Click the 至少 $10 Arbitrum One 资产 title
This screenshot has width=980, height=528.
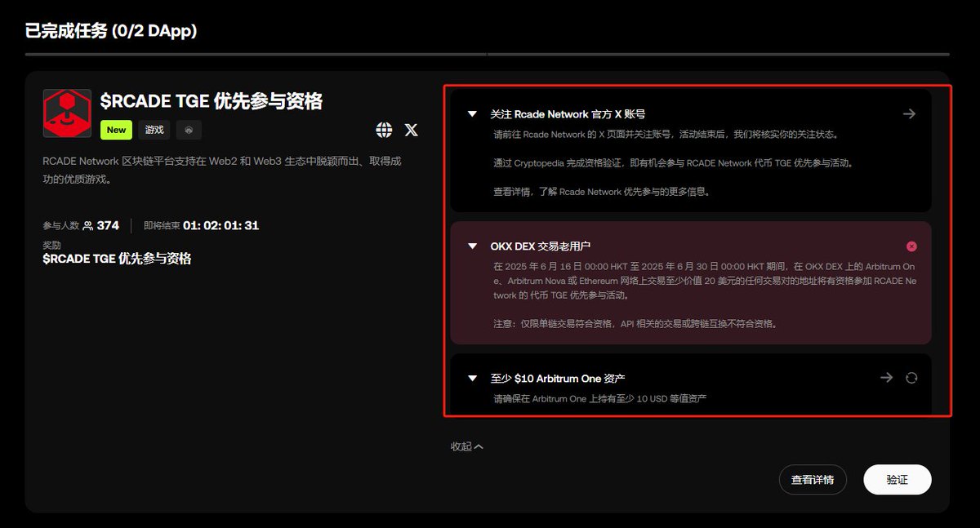pos(559,378)
